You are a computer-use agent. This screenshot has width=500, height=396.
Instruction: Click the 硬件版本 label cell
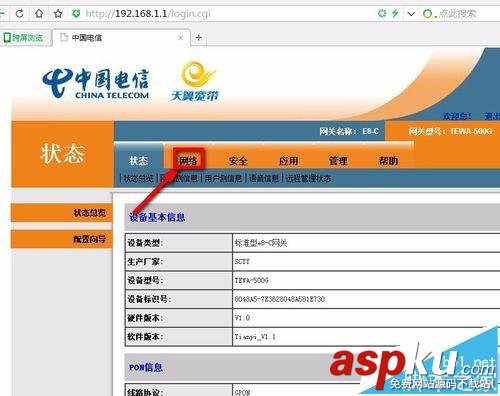click(x=178, y=318)
